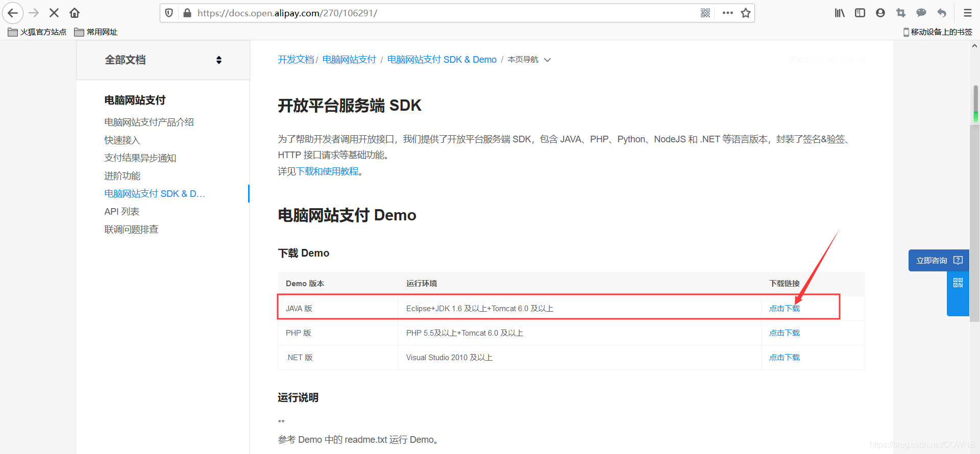Click 电脑网站支付 SDK & Demo breadcrumb
This screenshot has height=454, width=980.
pos(442,60)
